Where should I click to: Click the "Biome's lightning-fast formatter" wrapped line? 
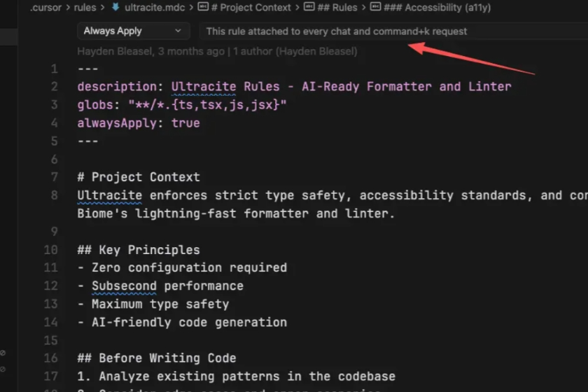237,213
